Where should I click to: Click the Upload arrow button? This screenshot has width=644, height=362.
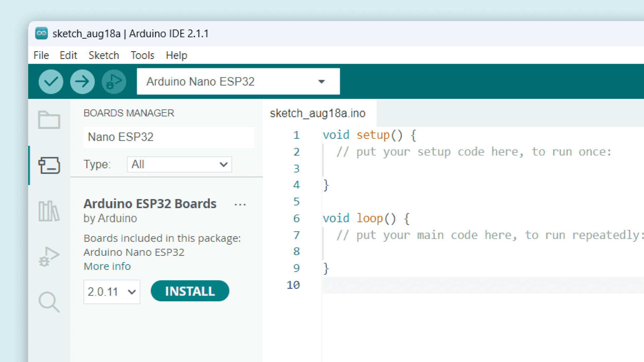[x=82, y=81]
